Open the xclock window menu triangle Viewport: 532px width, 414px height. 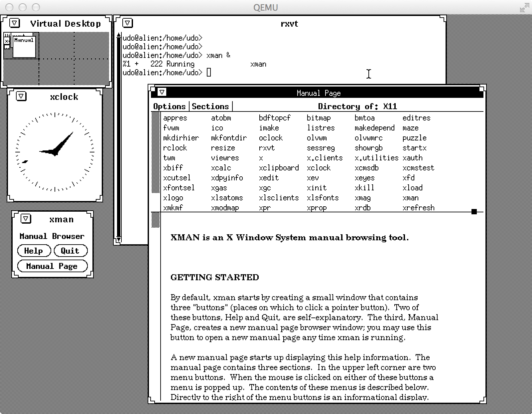(21, 96)
